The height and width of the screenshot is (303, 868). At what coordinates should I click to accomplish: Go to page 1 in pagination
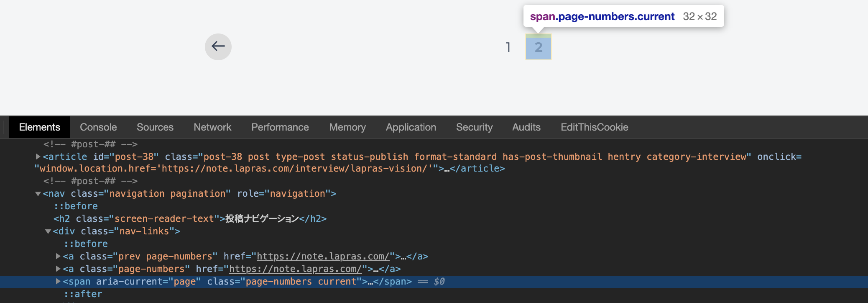[x=508, y=47]
